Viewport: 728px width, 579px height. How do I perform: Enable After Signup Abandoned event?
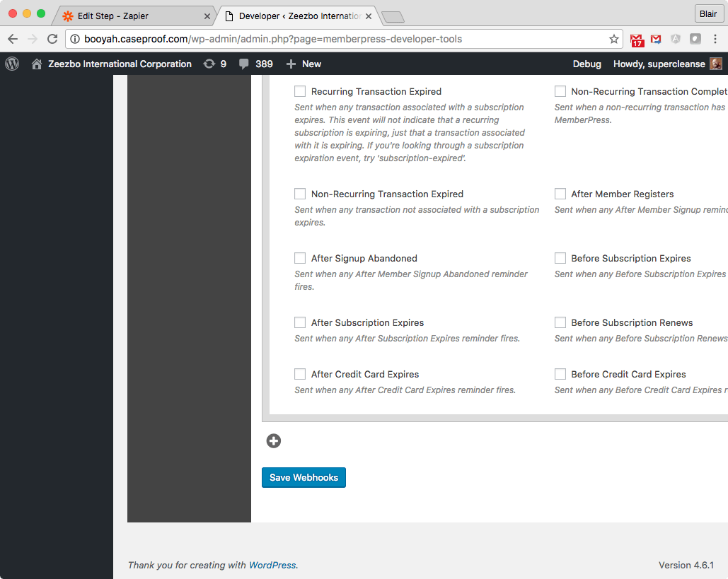tap(300, 258)
